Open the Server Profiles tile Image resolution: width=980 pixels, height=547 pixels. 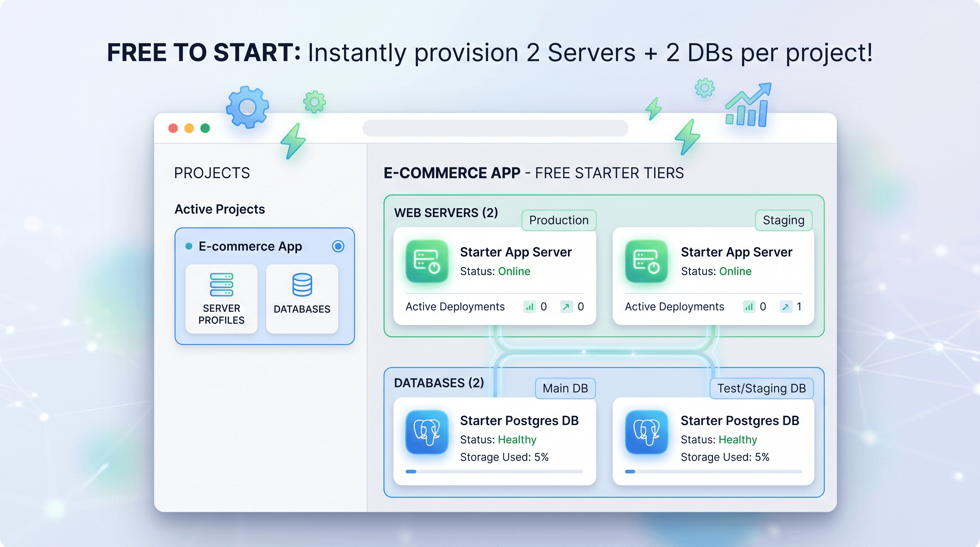[x=221, y=299]
